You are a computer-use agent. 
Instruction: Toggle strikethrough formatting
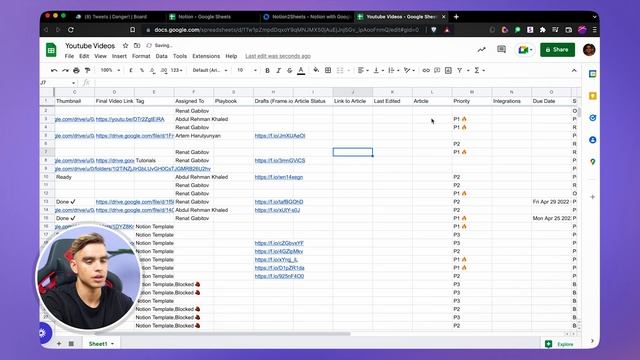(x=289, y=71)
